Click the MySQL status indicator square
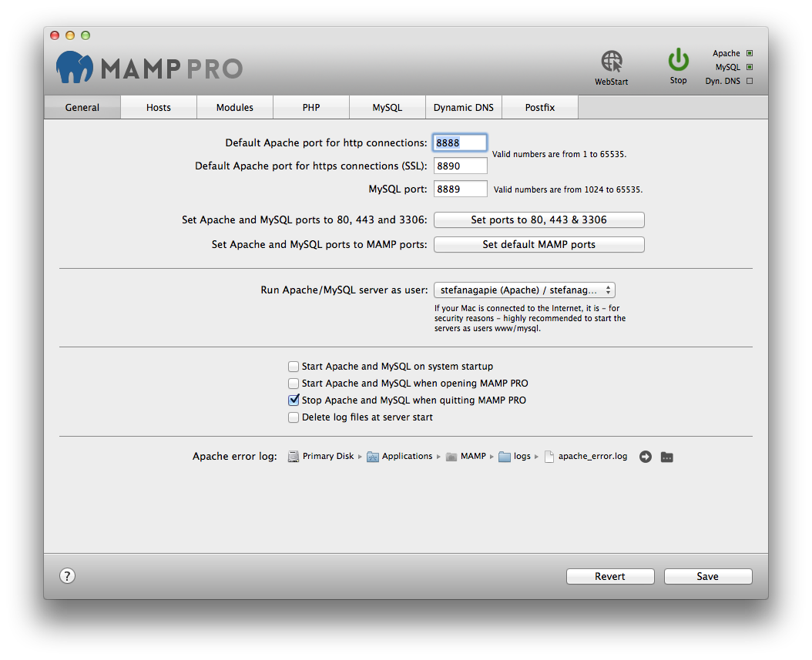812x660 pixels. [x=750, y=67]
